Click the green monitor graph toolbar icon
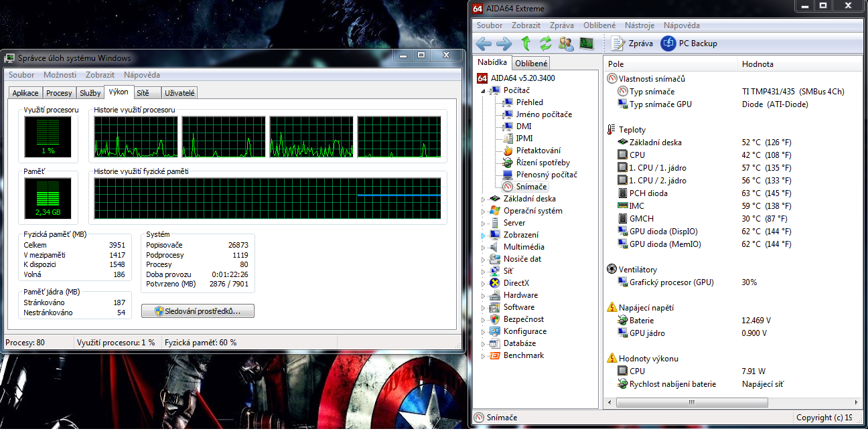The width and height of the screenshot is (868, 431). click(586, 44)
